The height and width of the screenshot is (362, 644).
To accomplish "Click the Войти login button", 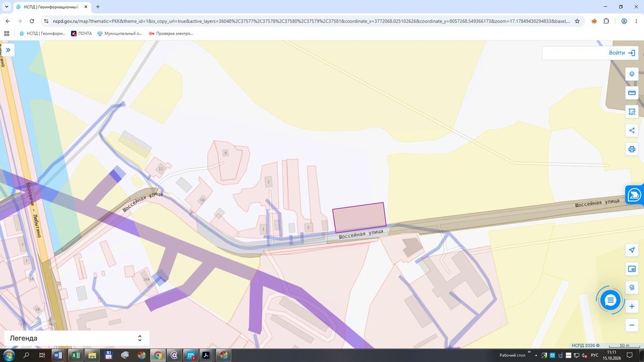I will pyautogui.click(x=623, y=53).
